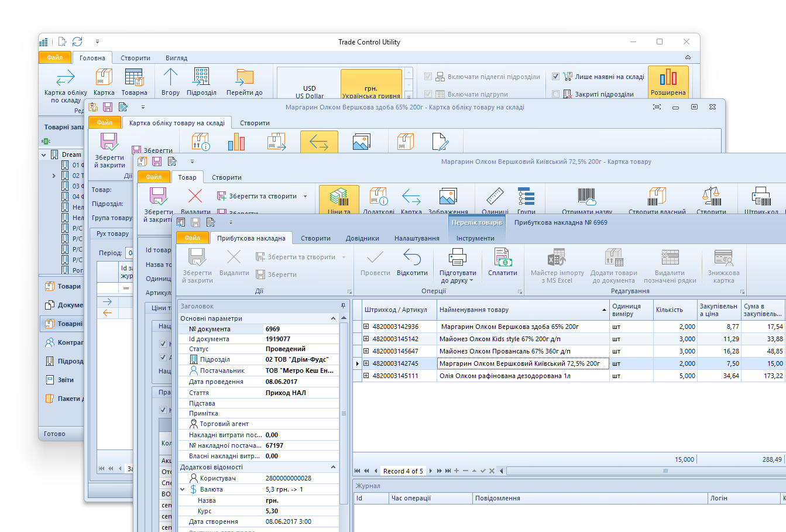Open the Файл menu in the invoice window
This screenshot has height=532, width=786.
click(193, 238)
